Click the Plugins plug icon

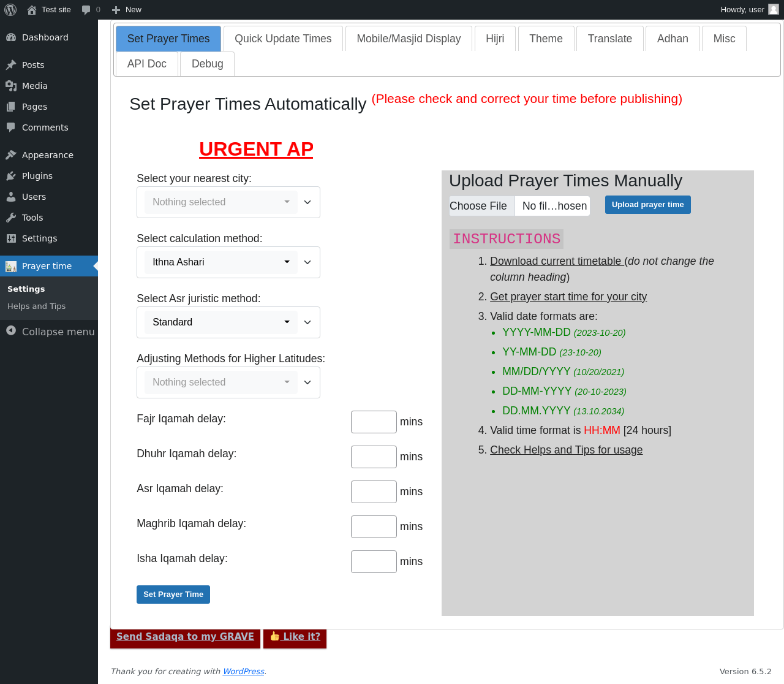pos(11,176)
